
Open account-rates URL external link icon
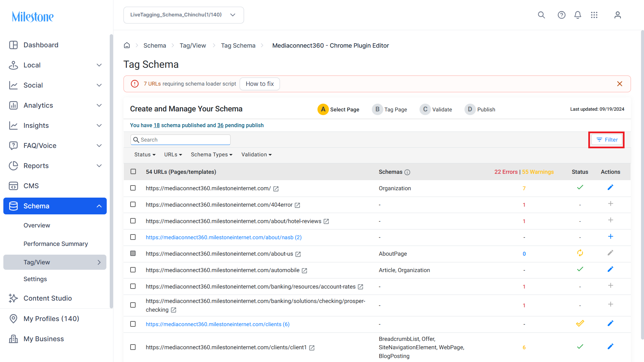[x=360, y=287]
